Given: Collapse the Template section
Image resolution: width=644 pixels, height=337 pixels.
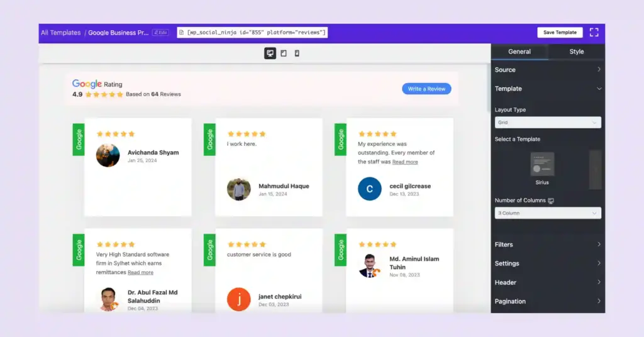Looking at the screenshot, I should pos(548,89).
